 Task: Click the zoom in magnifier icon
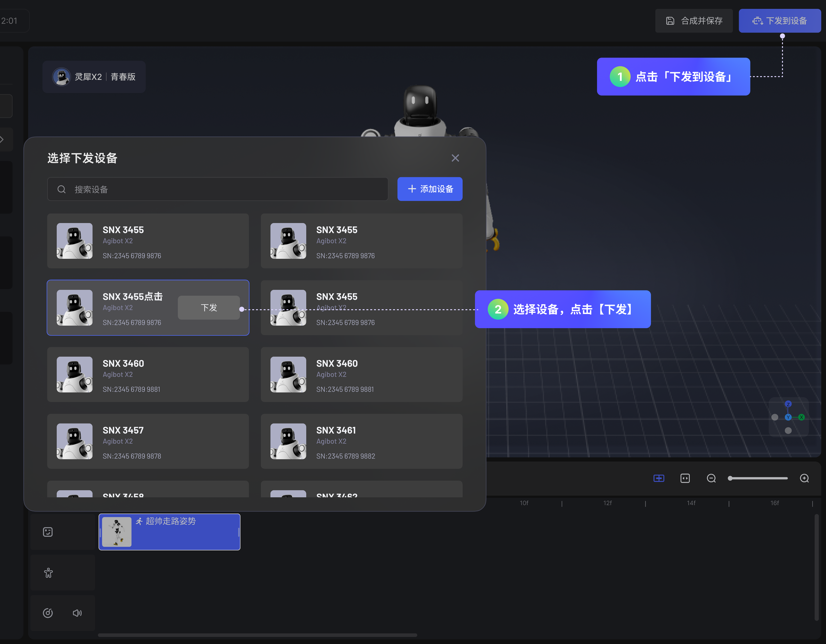tap(804, 479)
